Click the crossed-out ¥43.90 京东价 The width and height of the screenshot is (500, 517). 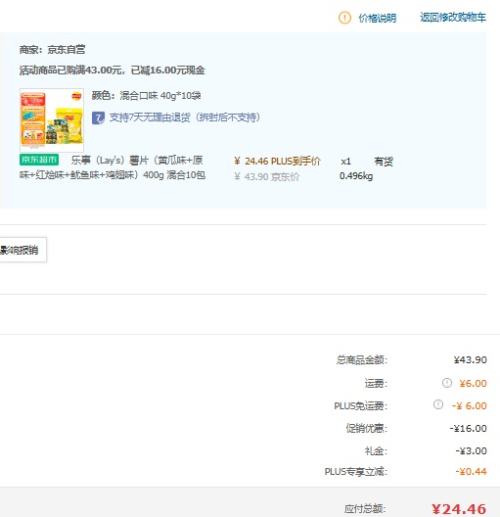point(267,176)
